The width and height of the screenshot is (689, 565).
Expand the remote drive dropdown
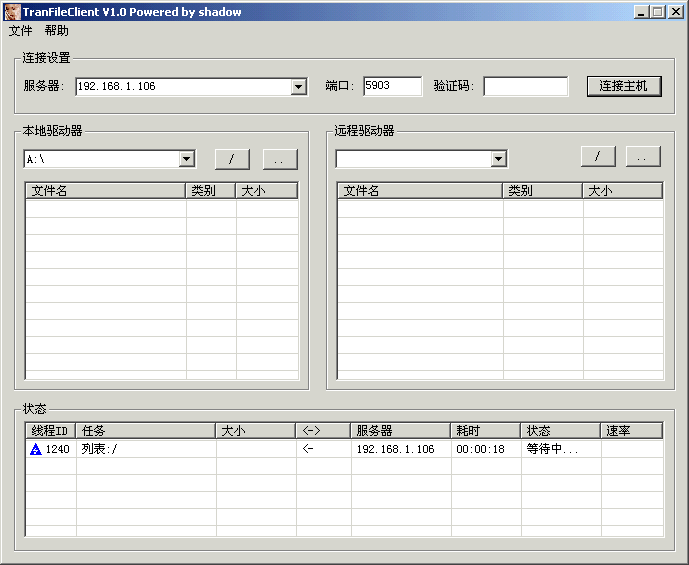point(498,159)
